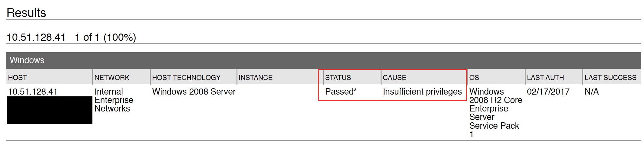Click the host IP in the table row
The width and height of the screenshot is (644, 142).
[33, 92]
